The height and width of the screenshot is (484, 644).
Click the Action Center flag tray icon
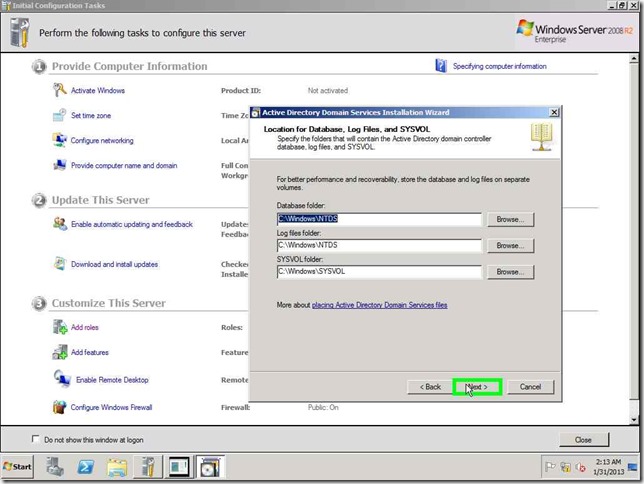550,467
